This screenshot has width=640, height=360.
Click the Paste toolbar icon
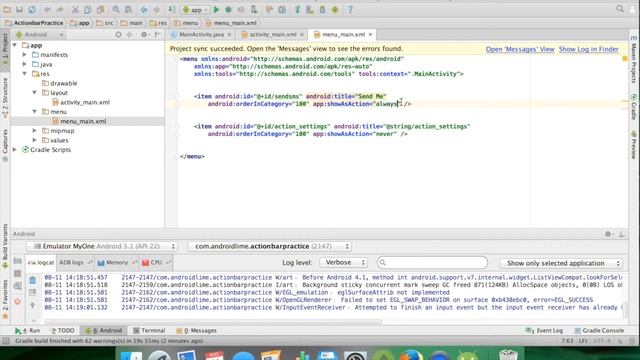(x=100, y=9)
